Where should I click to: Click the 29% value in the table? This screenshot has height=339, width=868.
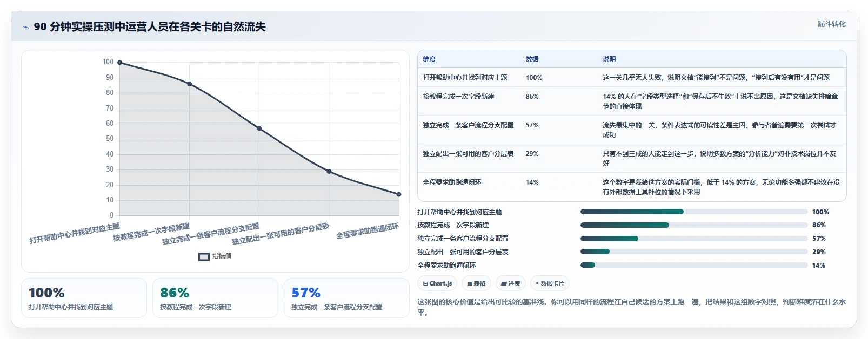pyautogui.click(x=532, y=154)
